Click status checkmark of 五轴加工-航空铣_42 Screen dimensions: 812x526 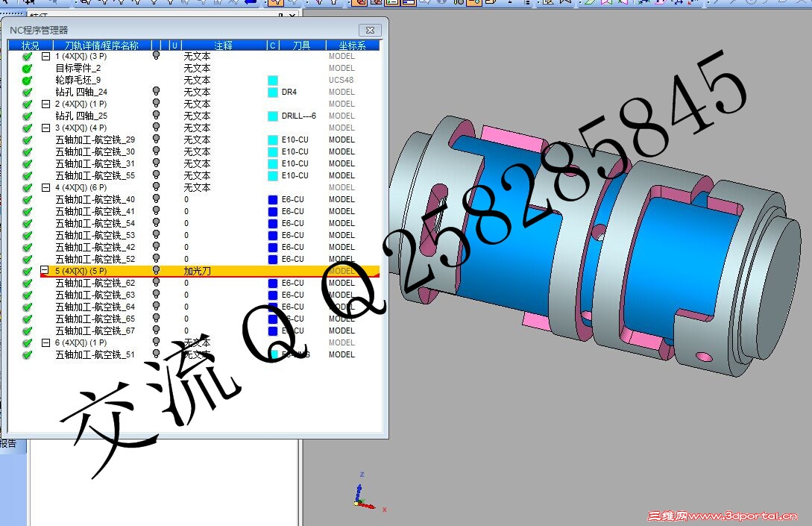tap(27, 247)
